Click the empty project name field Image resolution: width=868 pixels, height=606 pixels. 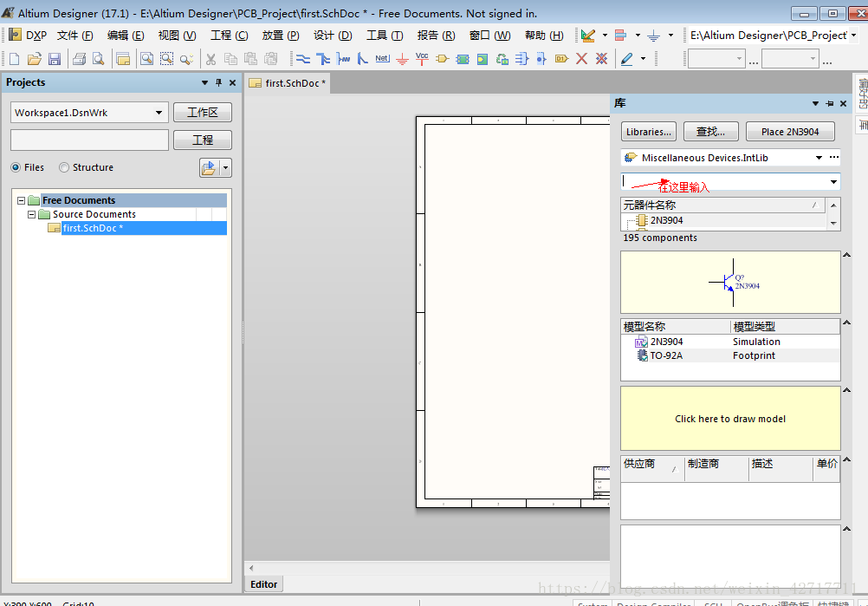90,140
